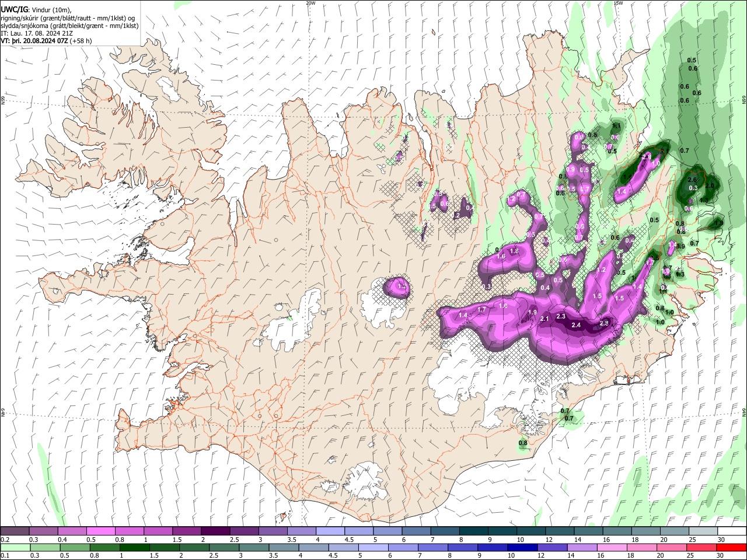This screenshot has height=560, width=747.
Task: Select the darkest purple swatch in the snow scale
Action: click(215, 531)
